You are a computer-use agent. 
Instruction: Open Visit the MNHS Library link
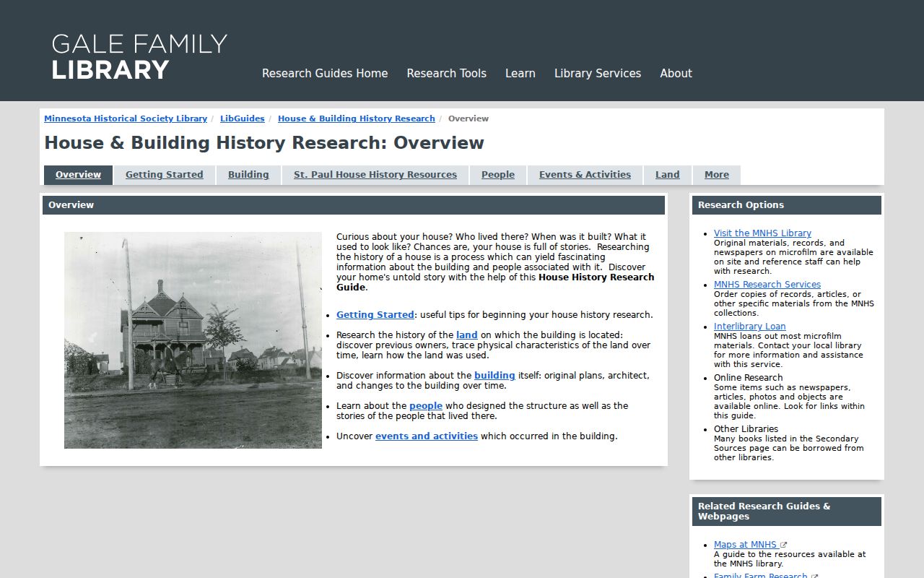762,233
